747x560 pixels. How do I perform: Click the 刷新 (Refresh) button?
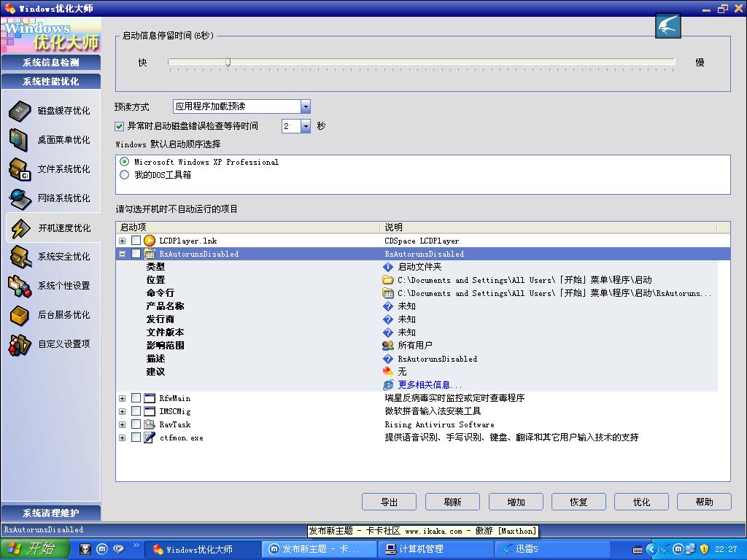coord(452,502)
